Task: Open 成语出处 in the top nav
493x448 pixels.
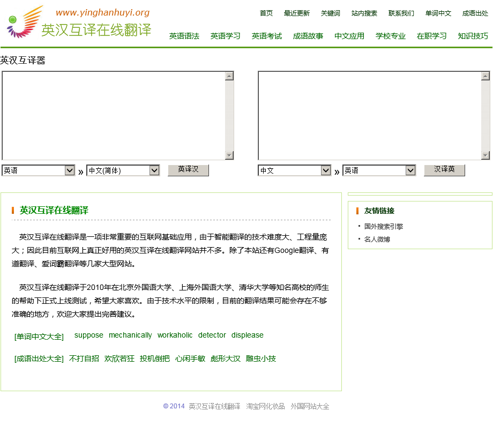Action: 475,13
